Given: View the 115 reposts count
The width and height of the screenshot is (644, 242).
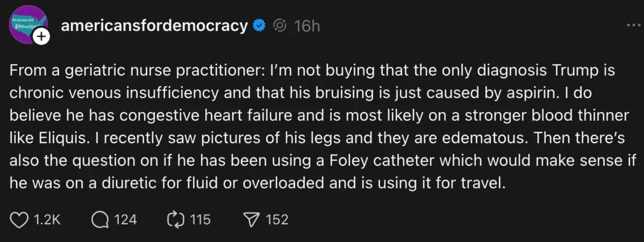Looking at the screenshot, I should (x=200, y=220).
